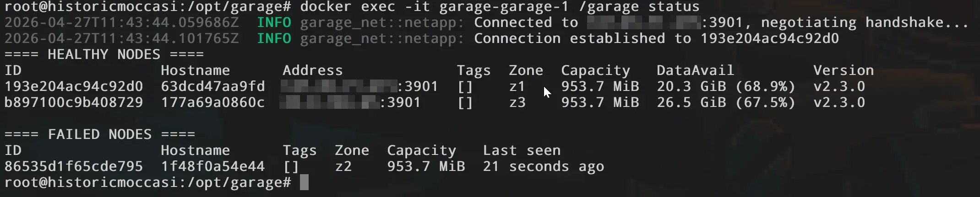Click failed node ID 86535d1f65cde795
Screen dimensions: 980x197
tap(74, 166)
